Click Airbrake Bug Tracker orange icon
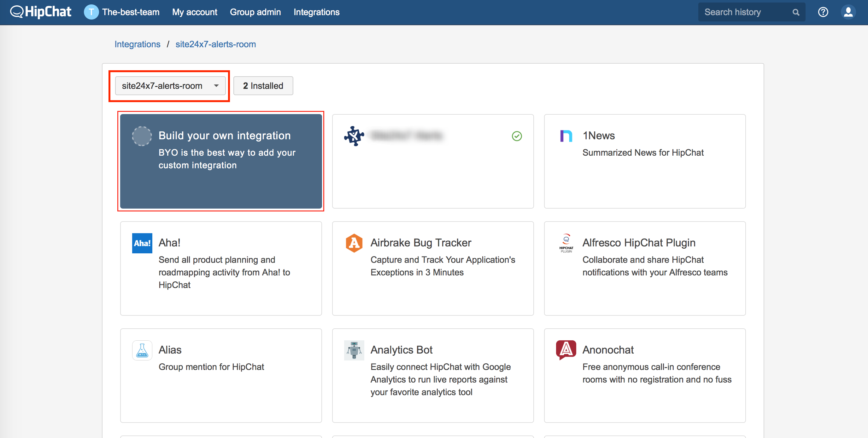This screenshot has height=438, width=868. 354,243
